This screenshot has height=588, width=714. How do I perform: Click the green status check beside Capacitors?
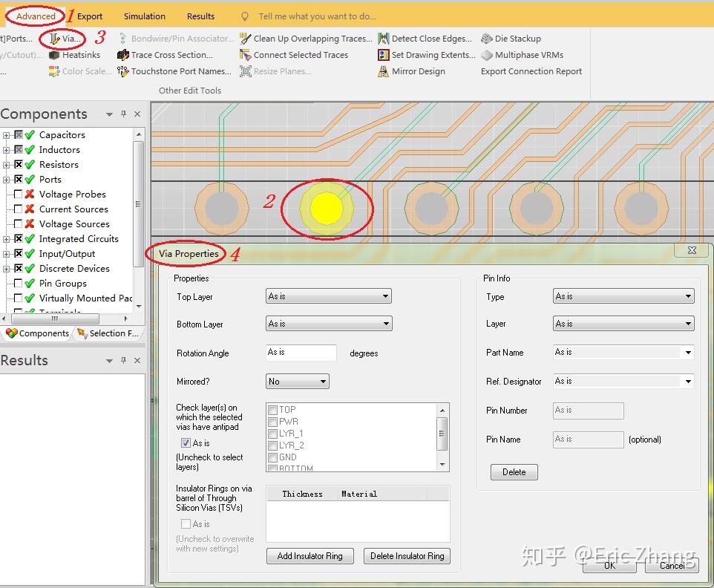(x=30, y=135)
